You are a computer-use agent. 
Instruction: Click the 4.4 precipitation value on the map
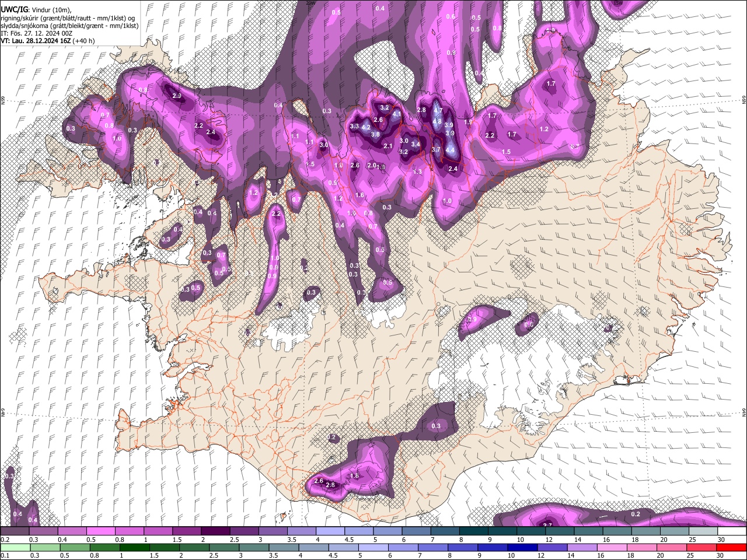[450, 150]
